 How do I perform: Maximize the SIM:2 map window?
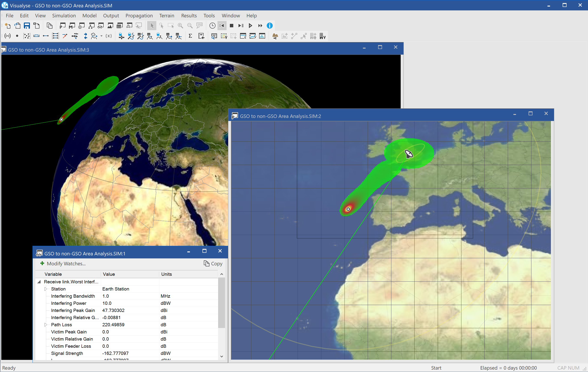pyautogui.click(x=530, y=114)
